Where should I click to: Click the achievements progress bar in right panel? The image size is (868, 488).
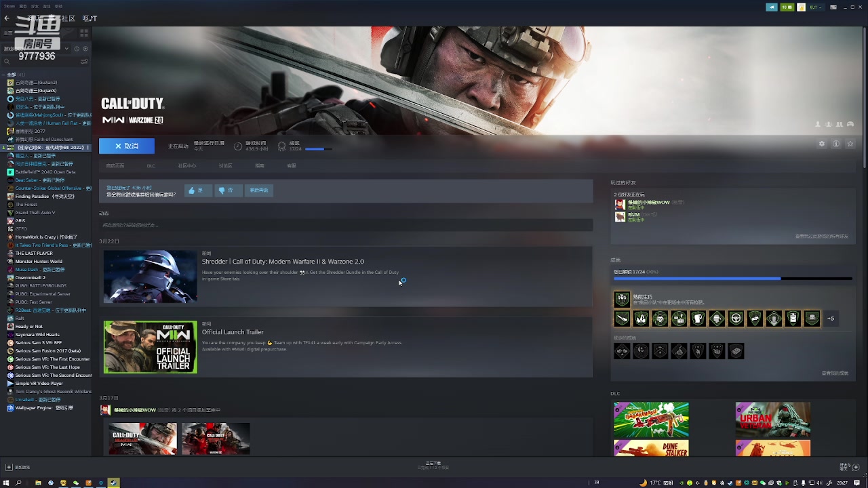[x=732, y=279]
